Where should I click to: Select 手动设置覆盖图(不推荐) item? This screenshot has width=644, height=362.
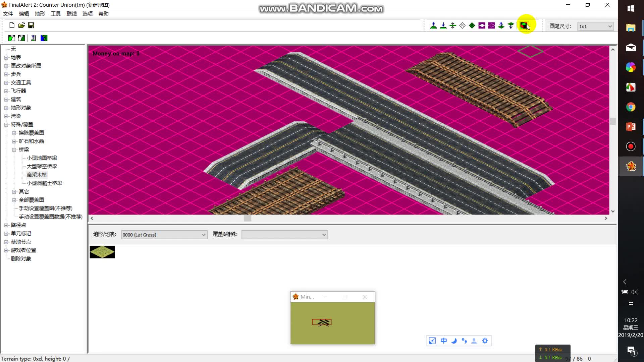click(x=46, y=208)
